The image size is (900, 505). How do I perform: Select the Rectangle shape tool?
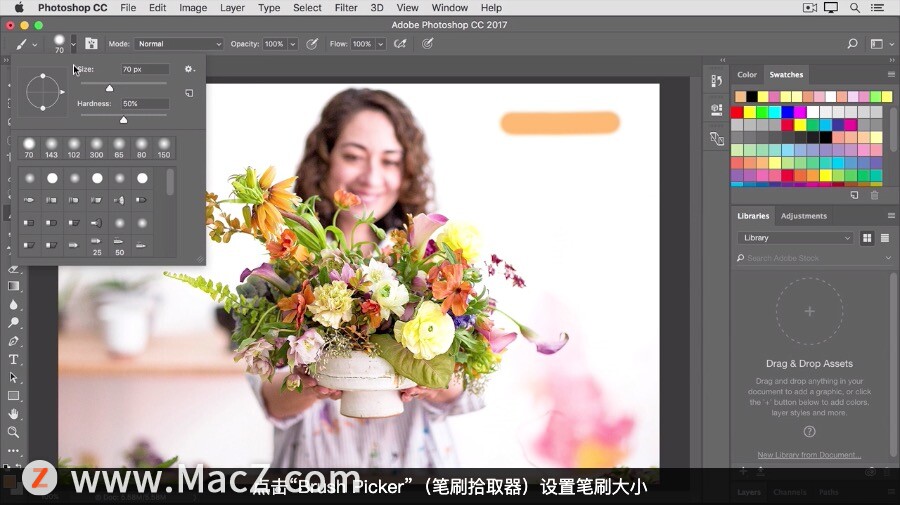14,395
